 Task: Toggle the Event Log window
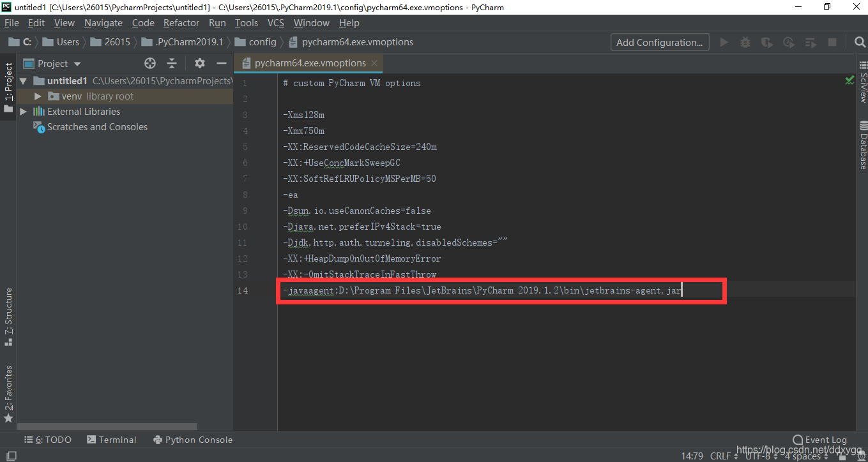pos(819,440)
